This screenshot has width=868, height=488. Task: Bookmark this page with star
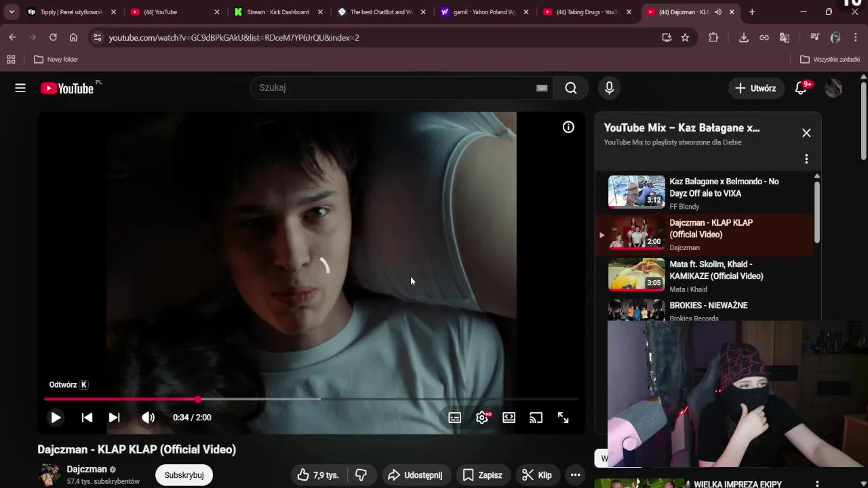[x=685, y=37]
